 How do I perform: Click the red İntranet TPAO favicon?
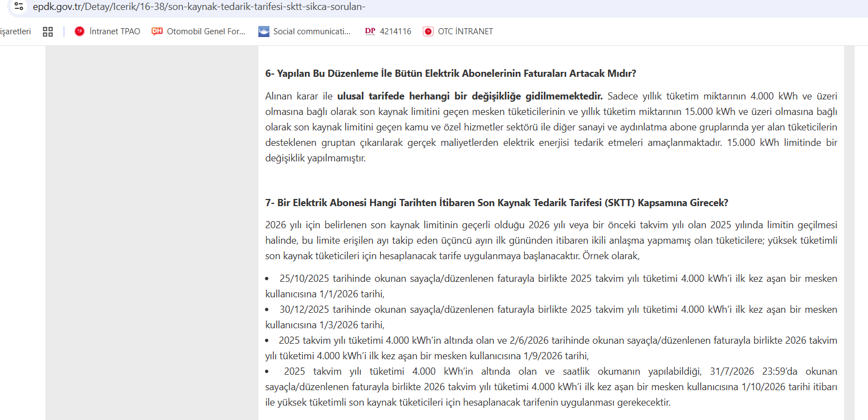(80, 32)
